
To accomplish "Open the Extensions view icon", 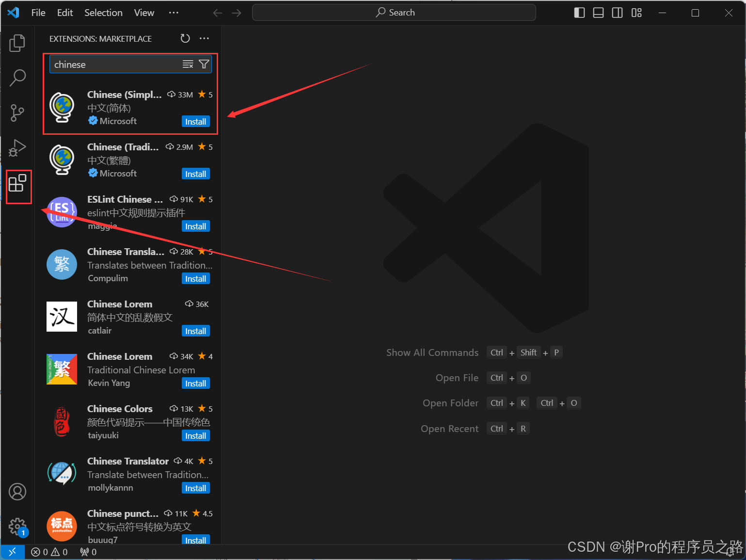I will pyautogui.click(x=17, y=183).
